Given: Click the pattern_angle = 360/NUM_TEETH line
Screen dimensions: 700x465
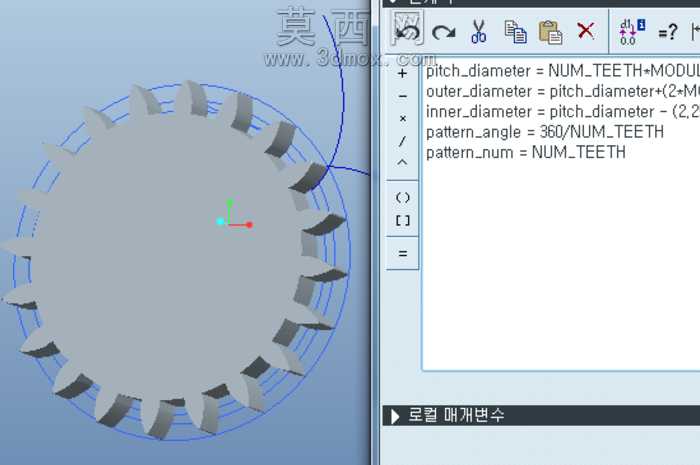Looking at the screenshot, I should tap(545, 132).
